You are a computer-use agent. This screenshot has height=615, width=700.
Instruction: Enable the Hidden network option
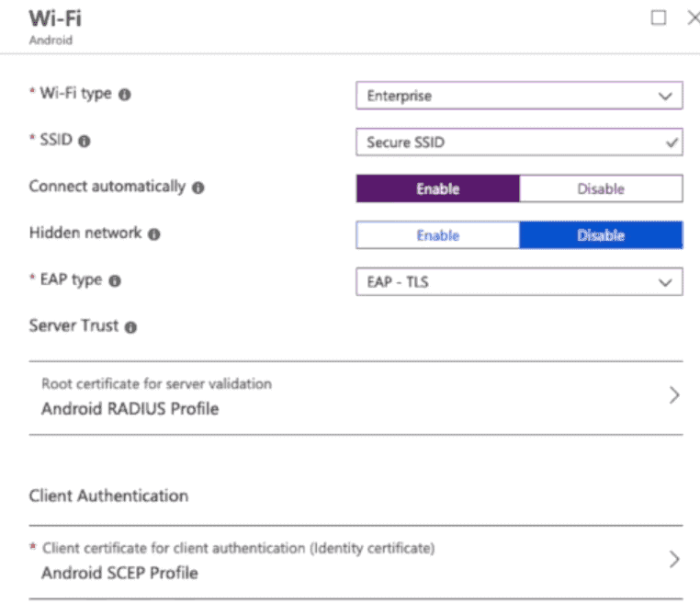pos(438,235)
